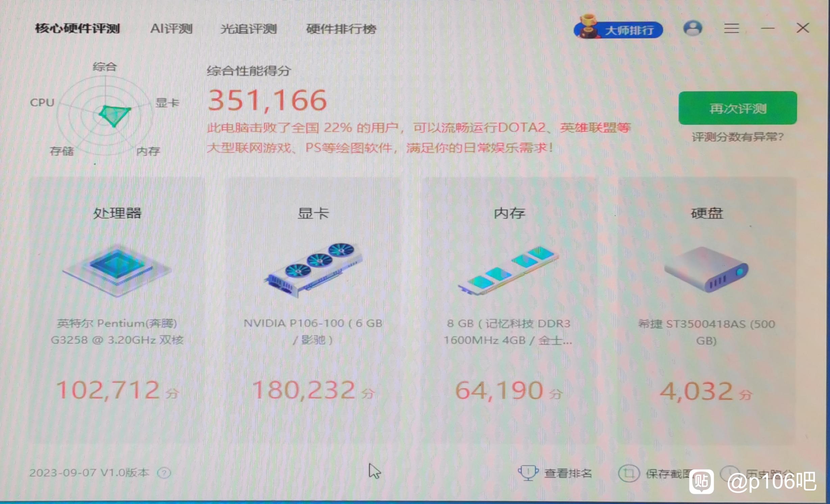This screenshot has width=830, height=504.
Task: Click the CPU radar label
Action: coord(42,102)
